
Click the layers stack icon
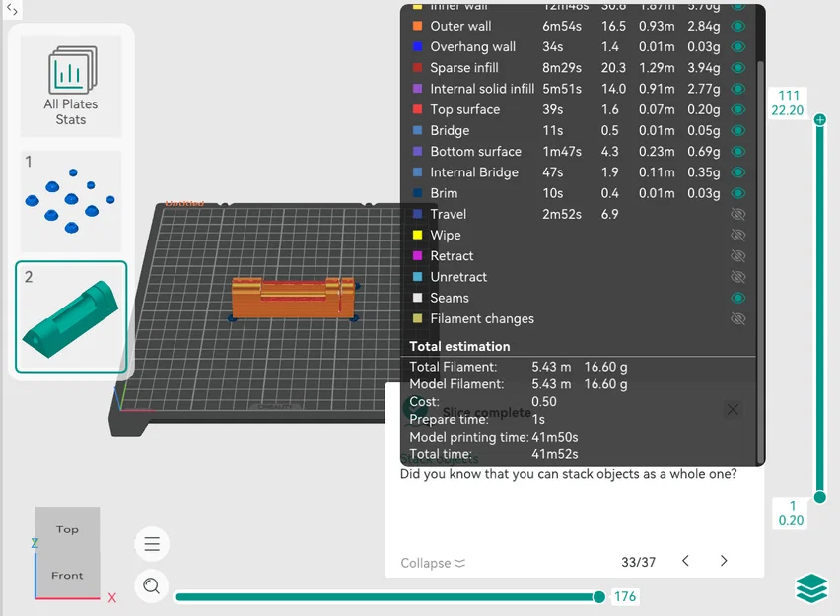pyautogui.click(x=811, y=588)
